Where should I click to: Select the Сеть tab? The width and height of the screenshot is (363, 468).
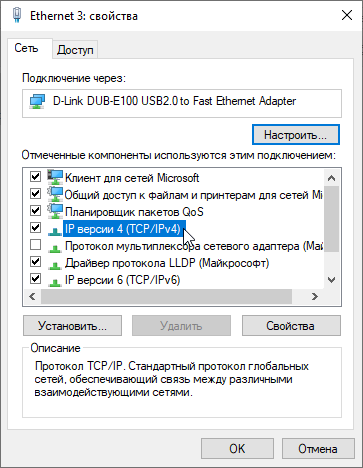(x=26, y=48)
